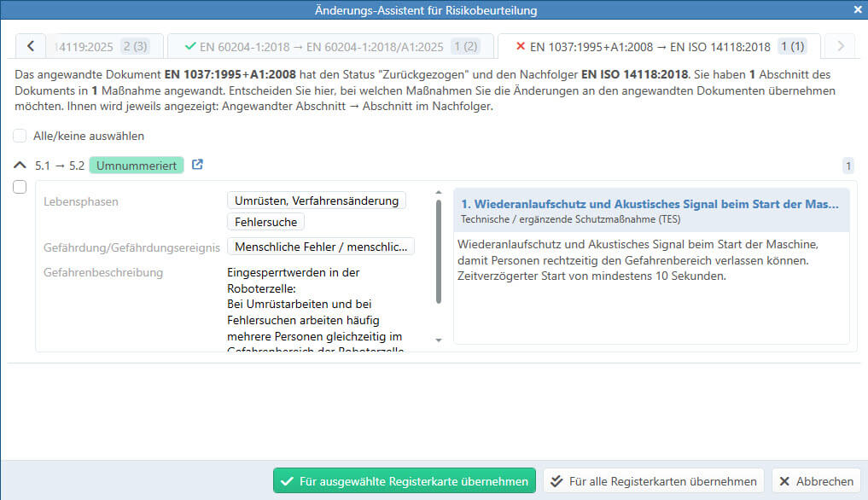Screen dimensions: 868x500
Task: Select the EN 1037 → EN ISO 14118:2018 tab
Action: [x=659, y=47]
